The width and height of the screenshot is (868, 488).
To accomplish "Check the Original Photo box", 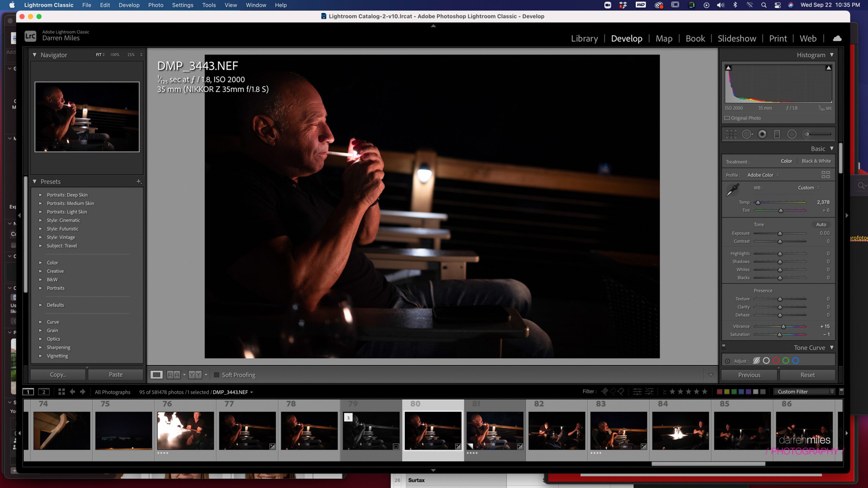I will 727,118.
